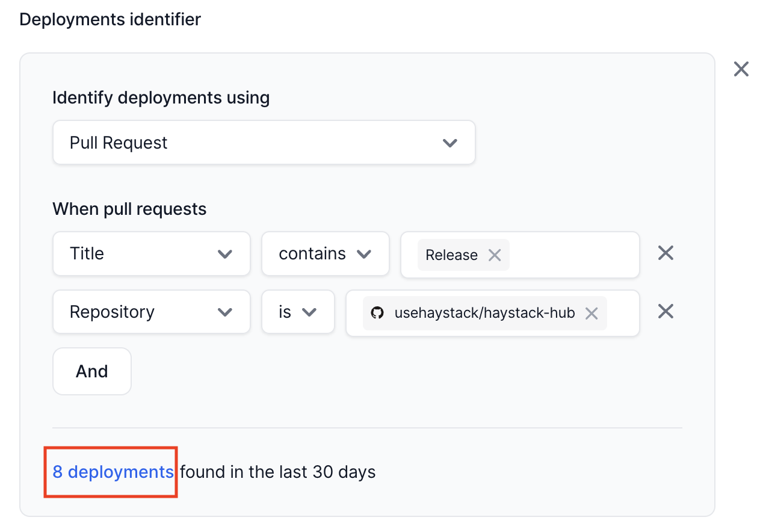Select the usehaystack/haystack-hub chip label
This screenshot has width=763, height=532.
tap(484, 314)
